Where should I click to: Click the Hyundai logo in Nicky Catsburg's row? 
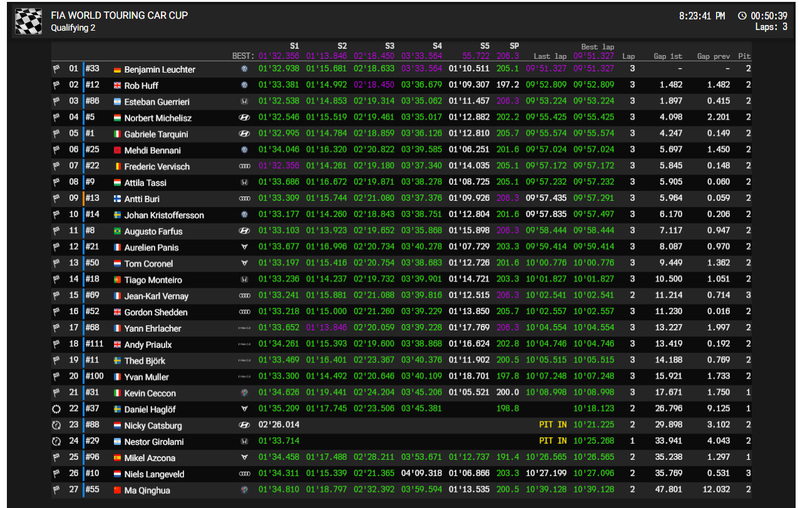(x=244, y=425)
